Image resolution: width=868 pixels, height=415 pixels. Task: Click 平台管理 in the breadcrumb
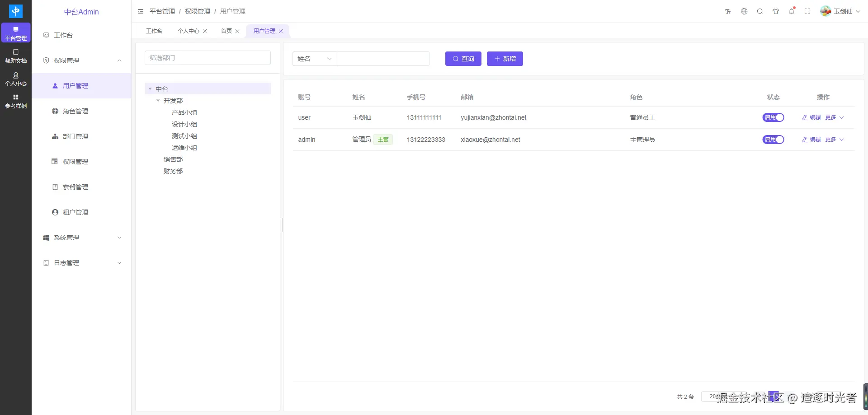[162, 11]
